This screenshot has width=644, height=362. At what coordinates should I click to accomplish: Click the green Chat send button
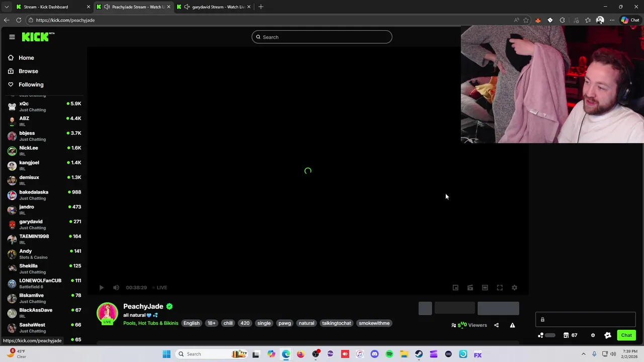(x=626, y=335)
